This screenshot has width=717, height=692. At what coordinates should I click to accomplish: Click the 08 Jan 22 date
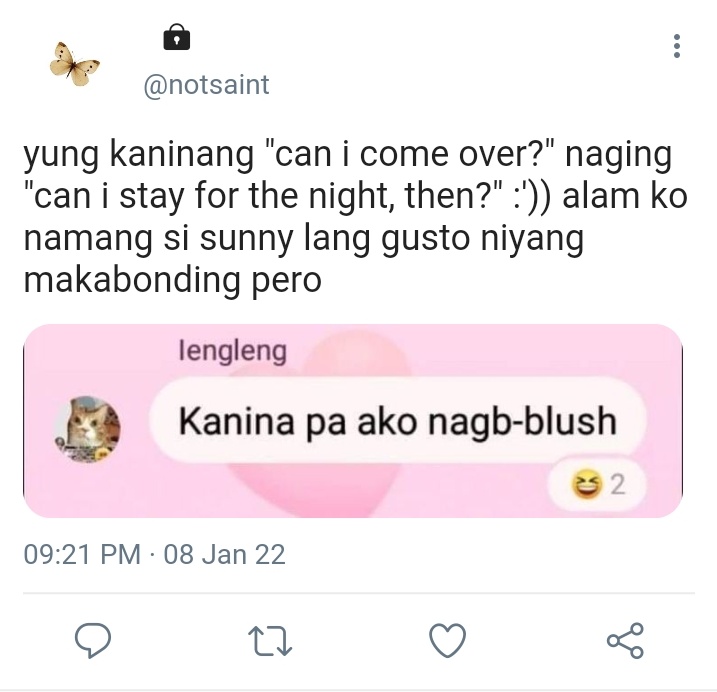(x=225, y=554)
